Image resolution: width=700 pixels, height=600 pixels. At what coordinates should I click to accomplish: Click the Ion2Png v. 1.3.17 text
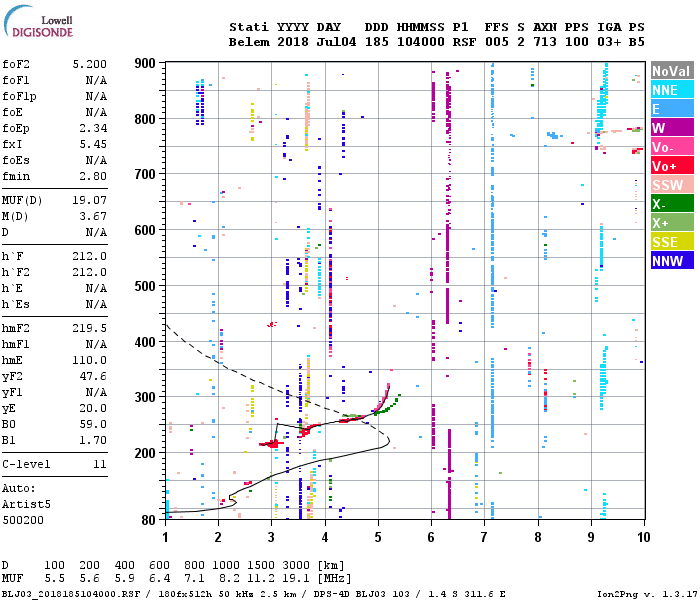[x=646, y=594]
